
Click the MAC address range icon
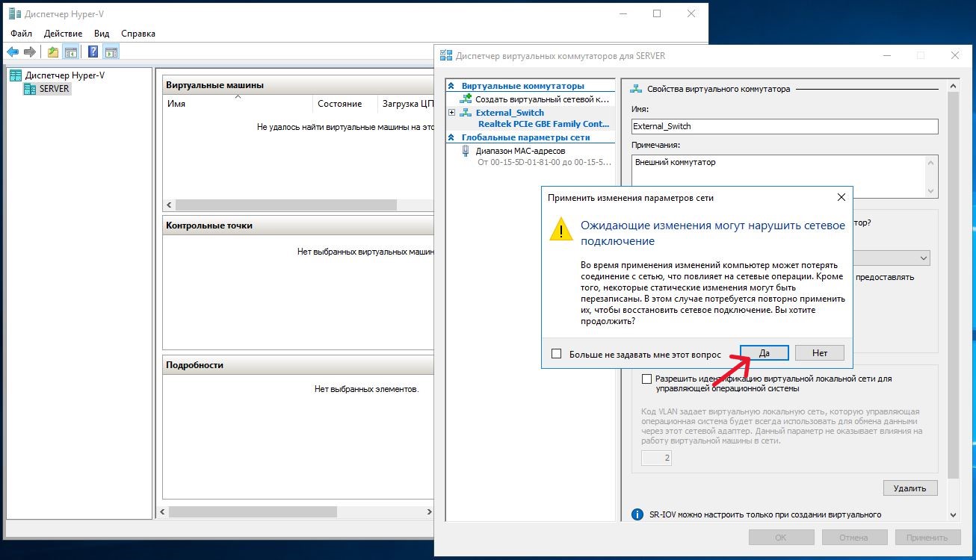tap(466, 151)
